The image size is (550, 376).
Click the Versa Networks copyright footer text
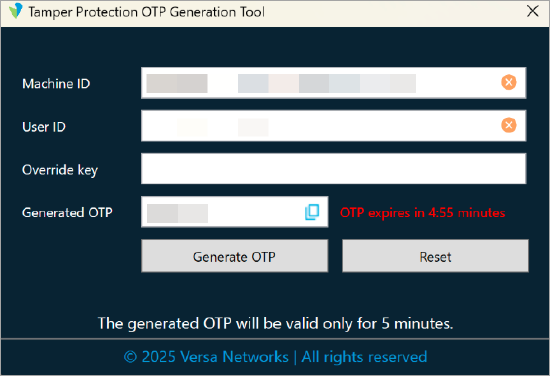tap(275, 357)
